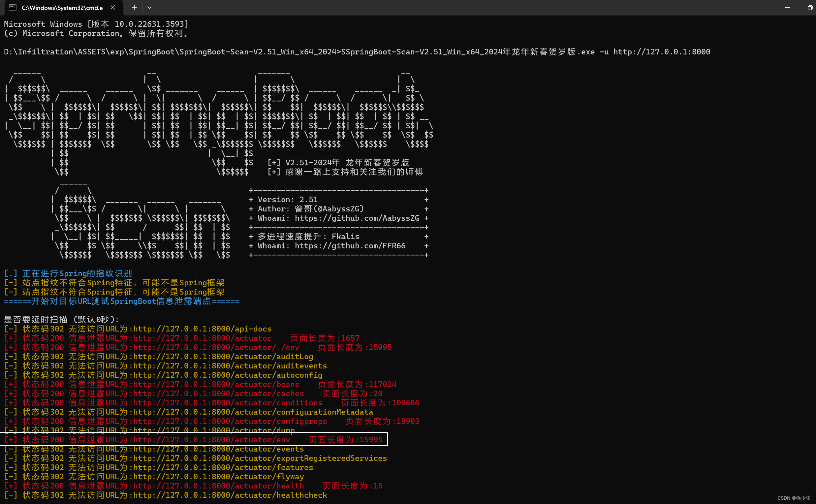The image size is (816, 504).
Task: Click the blue 正在进行Spring的指纹识别 line
Action: coord(68,273)
